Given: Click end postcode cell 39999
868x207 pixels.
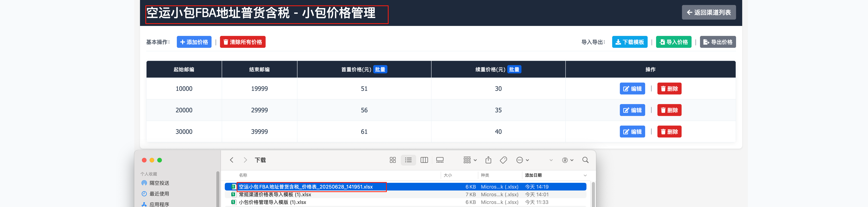Looking at the screenshot, I should pos(259,132).
